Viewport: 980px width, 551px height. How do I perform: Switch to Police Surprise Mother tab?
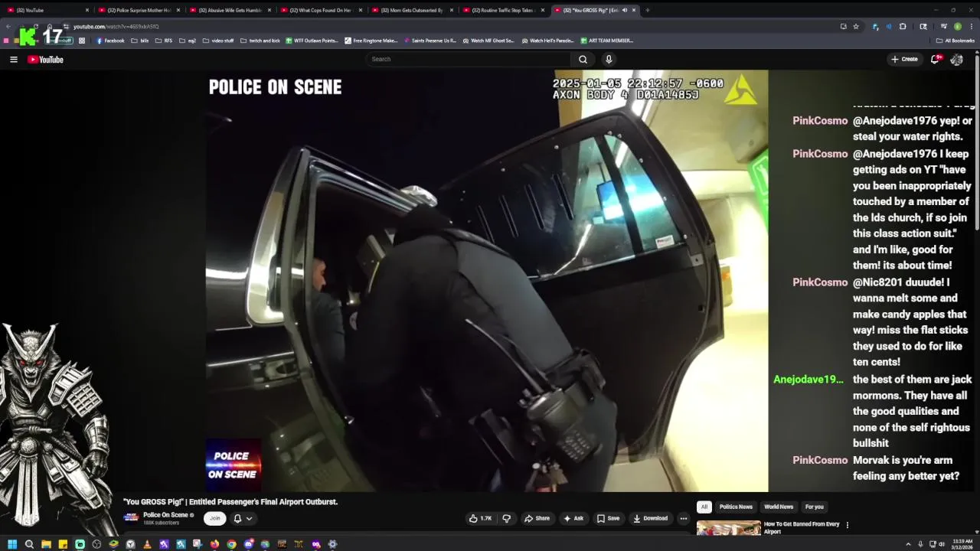pyautogui.click(x=139, y=10)
